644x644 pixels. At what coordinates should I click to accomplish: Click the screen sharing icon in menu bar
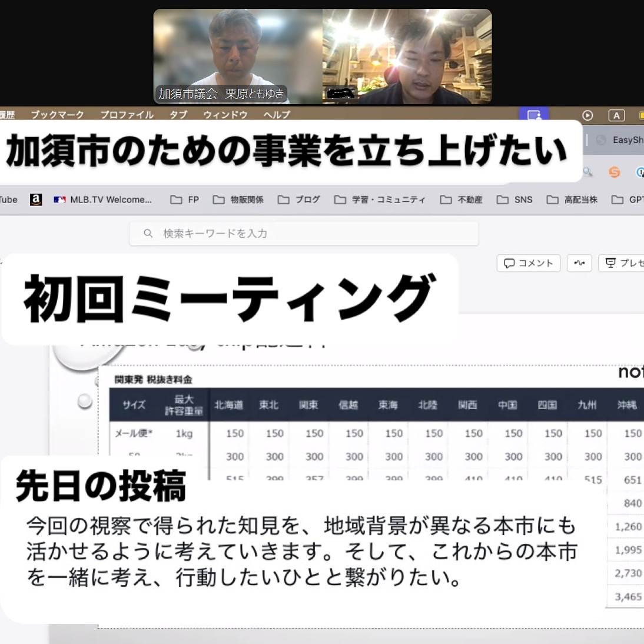534,115
